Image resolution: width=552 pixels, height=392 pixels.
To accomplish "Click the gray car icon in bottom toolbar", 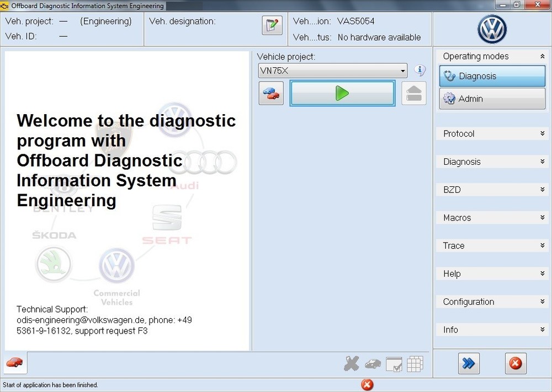I will tap(373, 364).
